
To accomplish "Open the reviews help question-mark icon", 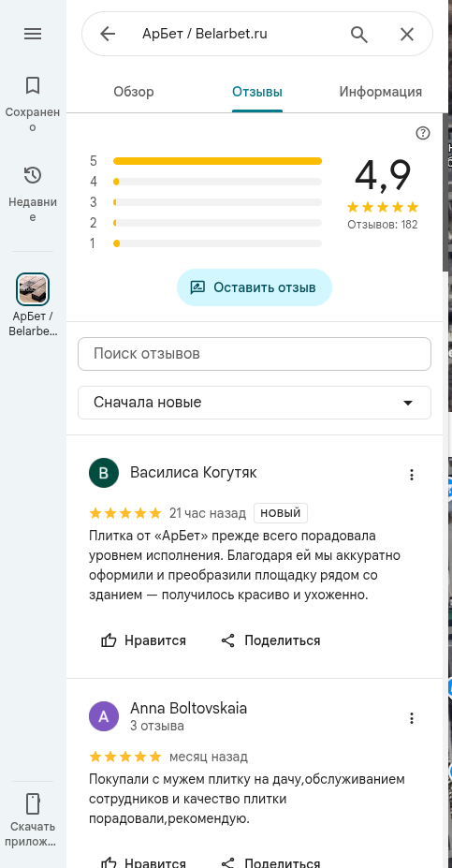I will [423, 133].
